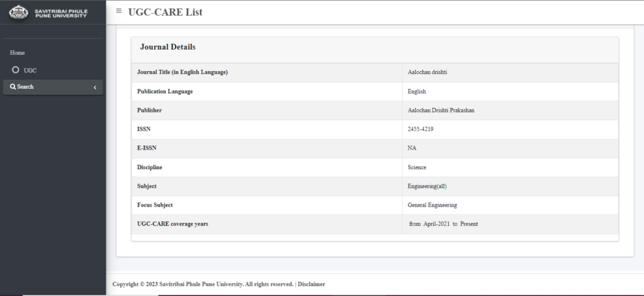Click the Subject value Engineering(all)
Screen dimensions: 644x296
coord(427,187)
